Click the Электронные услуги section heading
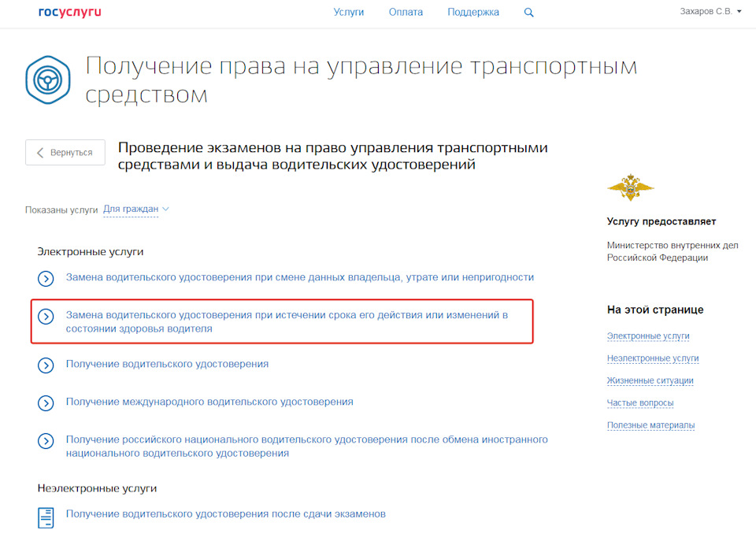 click(x=91, y=252)
